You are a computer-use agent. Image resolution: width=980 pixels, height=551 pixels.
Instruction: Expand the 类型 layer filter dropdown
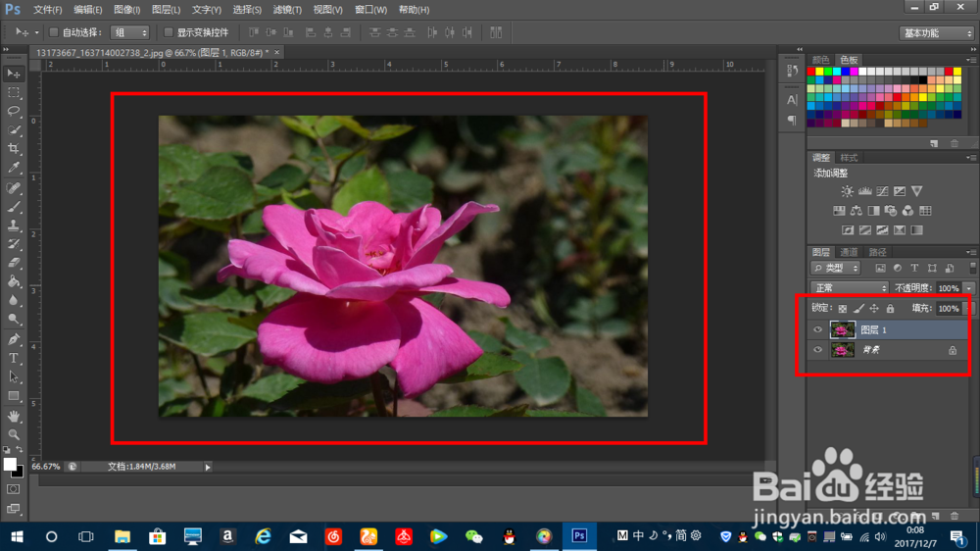836,268
